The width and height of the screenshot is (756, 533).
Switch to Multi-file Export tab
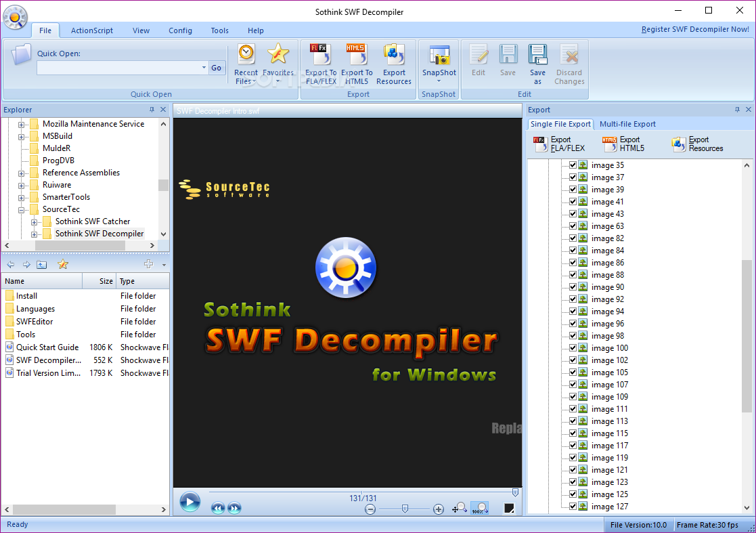click(627, 124)
